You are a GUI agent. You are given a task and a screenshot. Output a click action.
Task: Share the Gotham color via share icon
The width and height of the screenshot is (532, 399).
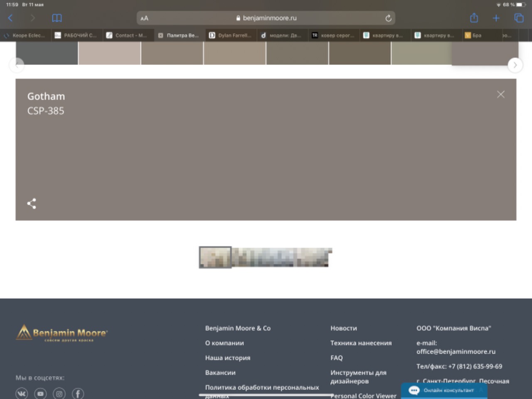tap(32, 203)
